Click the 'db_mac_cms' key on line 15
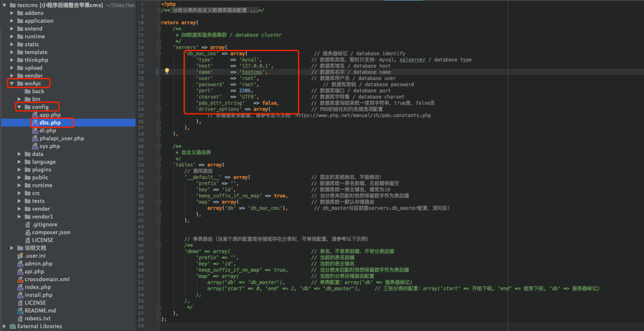 tap(202, 54)
